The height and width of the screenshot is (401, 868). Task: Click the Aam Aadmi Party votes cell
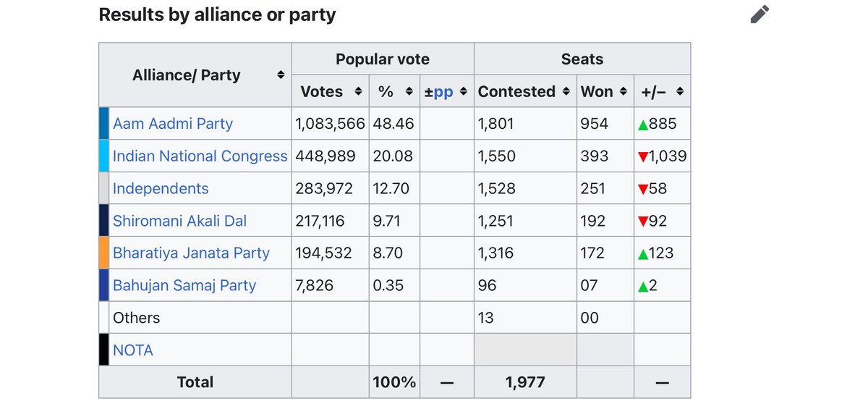click(x=331, y=124)
